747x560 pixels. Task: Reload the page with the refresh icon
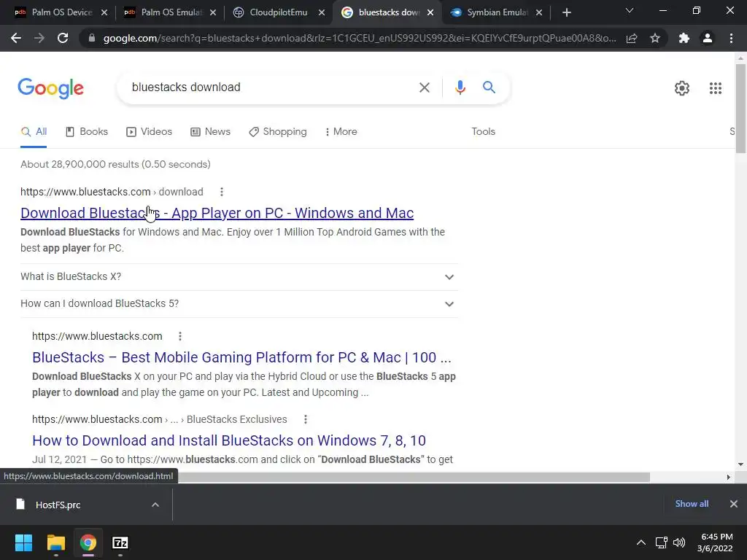coord(63,38)
